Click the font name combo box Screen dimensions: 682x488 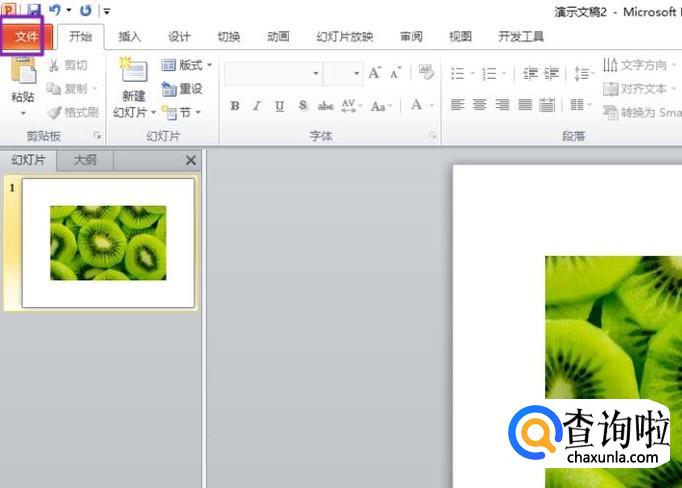click(x=273, y=73)
